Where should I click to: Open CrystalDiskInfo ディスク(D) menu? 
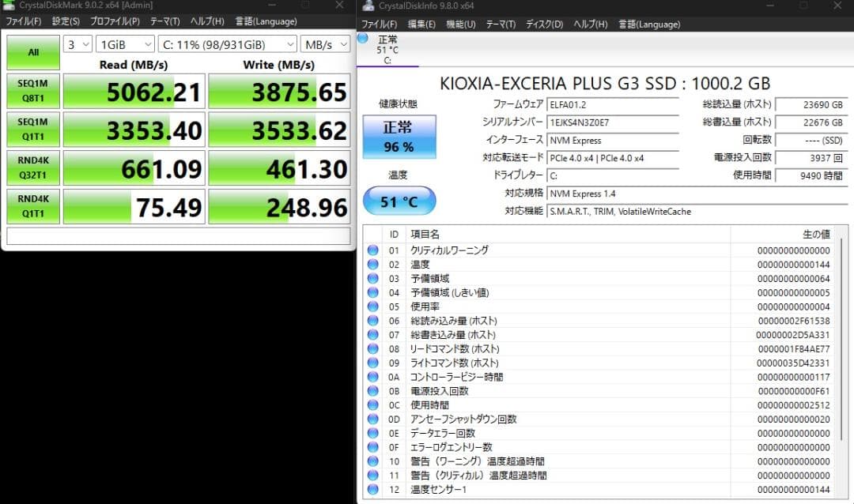point(544,24)
